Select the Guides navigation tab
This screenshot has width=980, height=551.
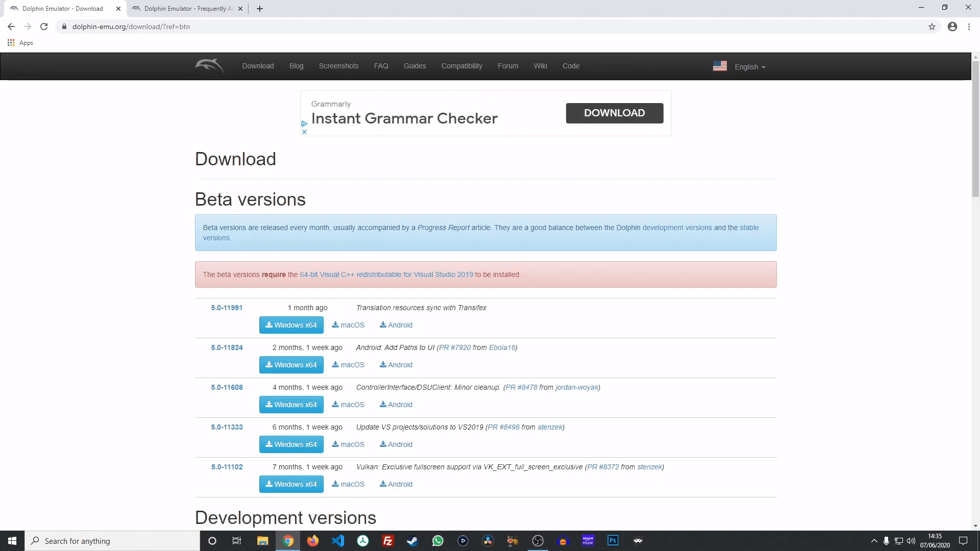tap(414, 66)
